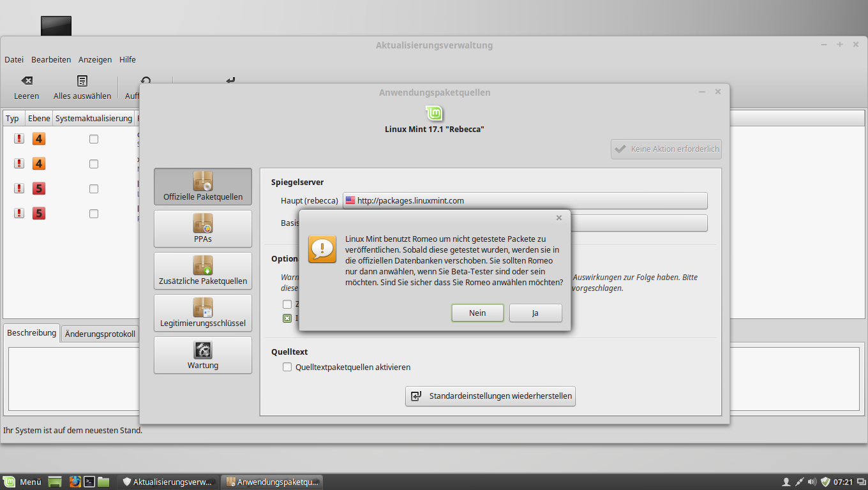
Task: Click the 07:21 clock in the panel
Action: (x=843, y=482)
